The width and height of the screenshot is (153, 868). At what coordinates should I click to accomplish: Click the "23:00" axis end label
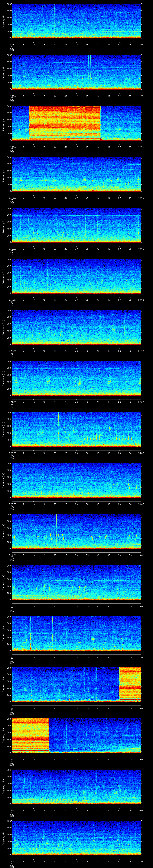click(x=141, y=453)
